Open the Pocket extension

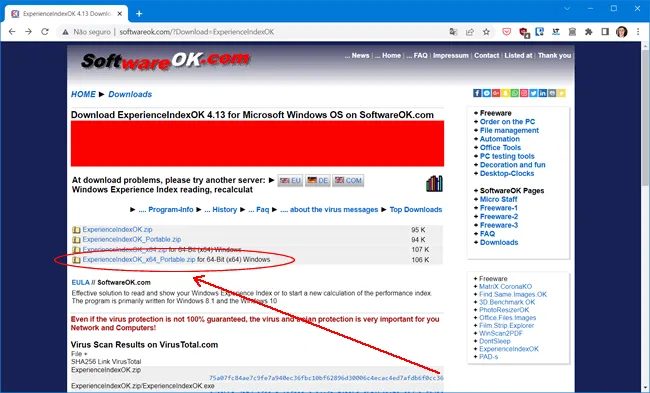[507, 32]
